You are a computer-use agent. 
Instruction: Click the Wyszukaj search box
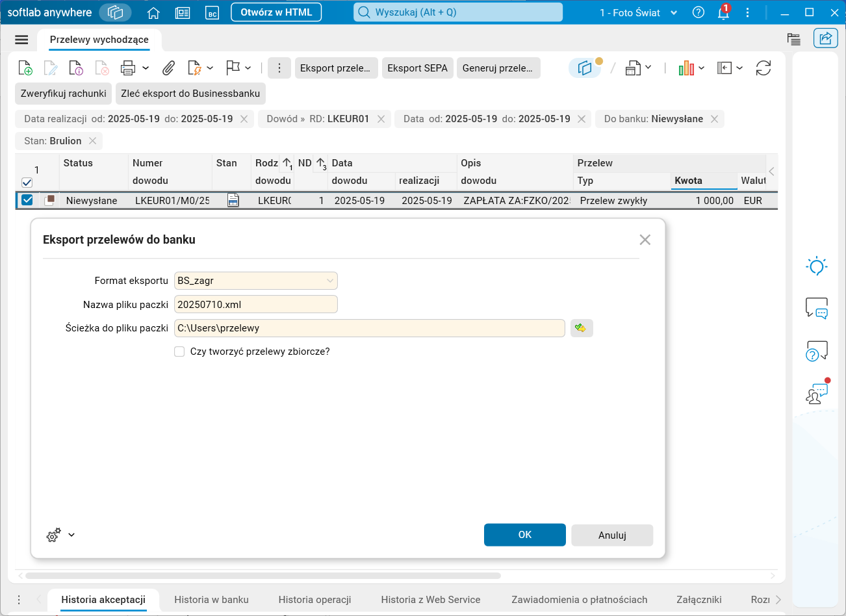coord(458,12)
